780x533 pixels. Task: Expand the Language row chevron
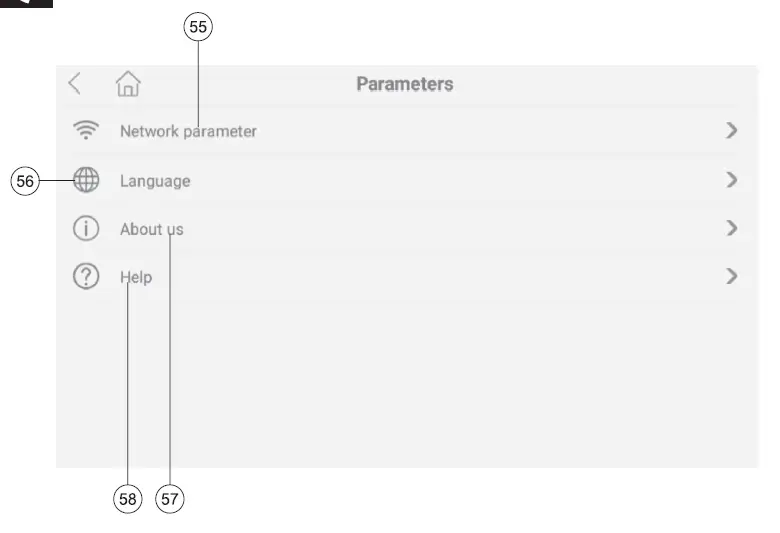(x=732, y=180)
